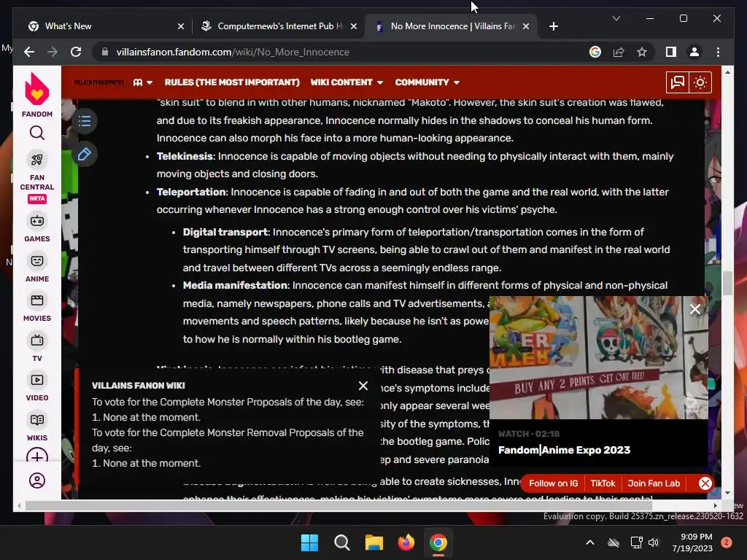The width and height of the screenshot is (747, 560).
Task: Close the No More Innocence tab
Action: [x=525, y=26]
